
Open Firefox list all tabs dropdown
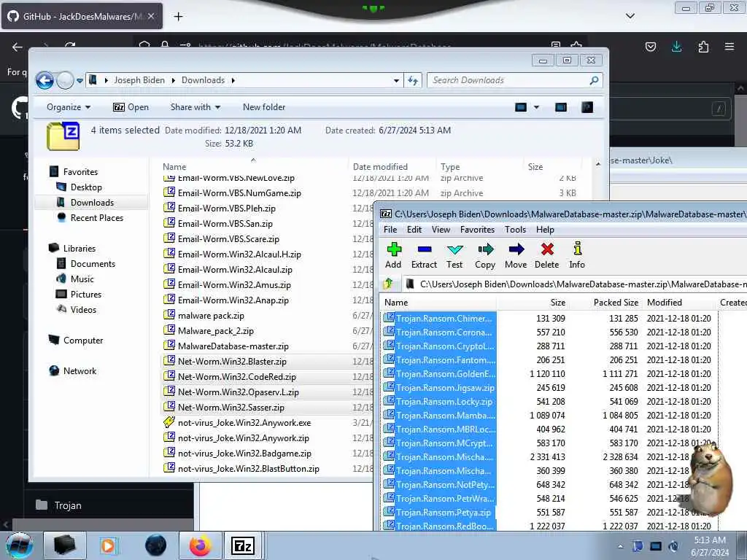tap(630, 16)
